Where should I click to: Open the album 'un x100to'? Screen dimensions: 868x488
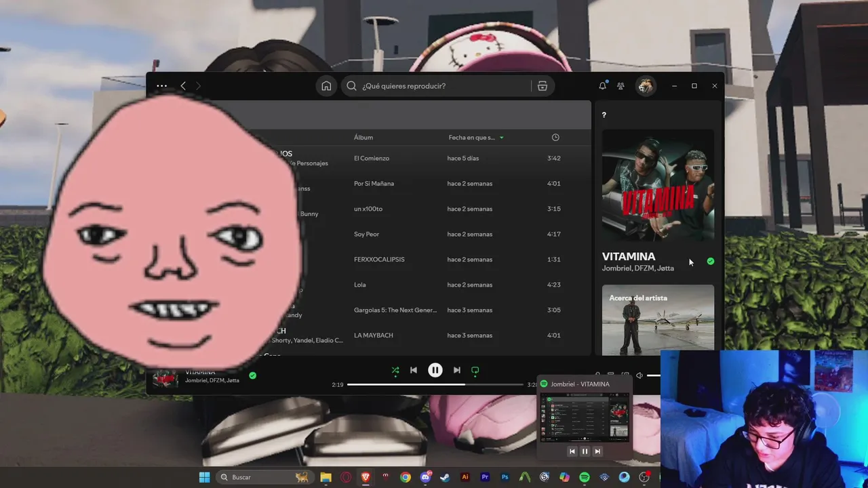point(368,209)
